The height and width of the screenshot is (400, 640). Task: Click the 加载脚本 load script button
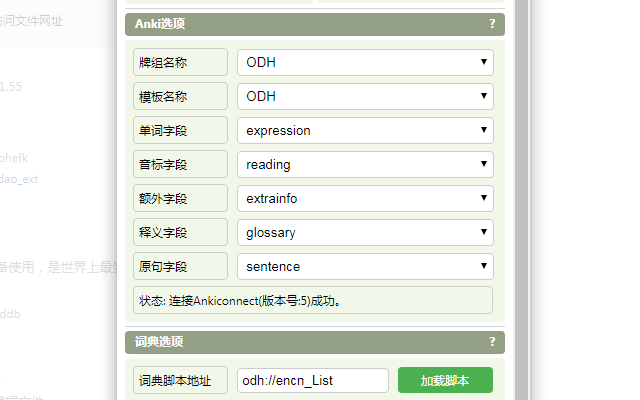pyautogui.click(x=445, y=380)
